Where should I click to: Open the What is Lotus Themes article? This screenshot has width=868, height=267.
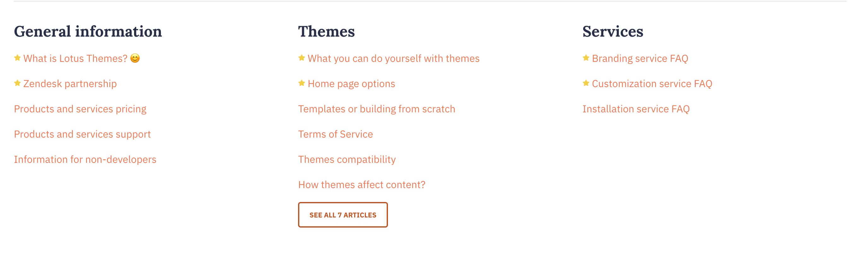click(75, 59)
